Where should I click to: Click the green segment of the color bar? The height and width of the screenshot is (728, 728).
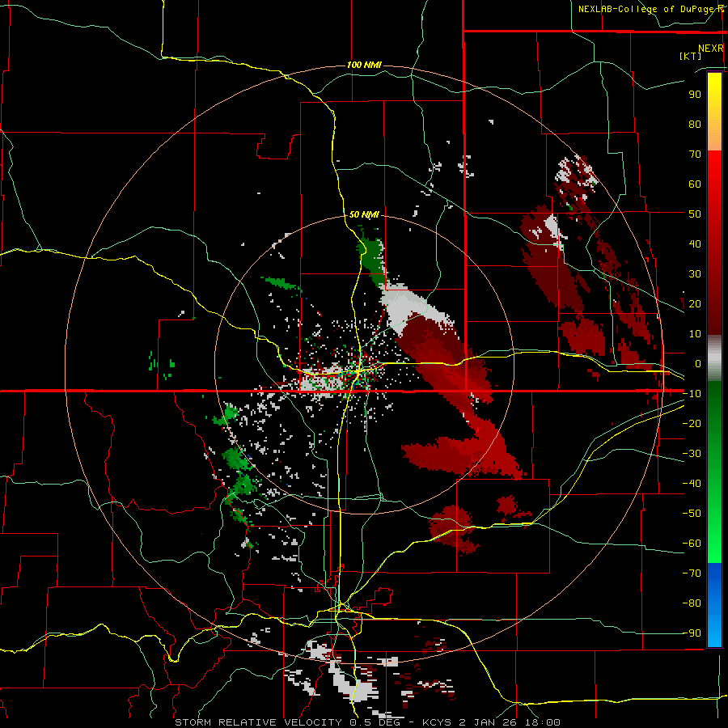pyautogui.click(x=714, y=472)
